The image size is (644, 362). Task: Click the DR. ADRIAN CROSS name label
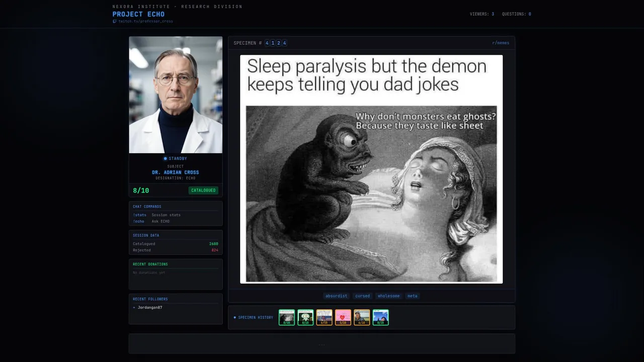[176, 172]
